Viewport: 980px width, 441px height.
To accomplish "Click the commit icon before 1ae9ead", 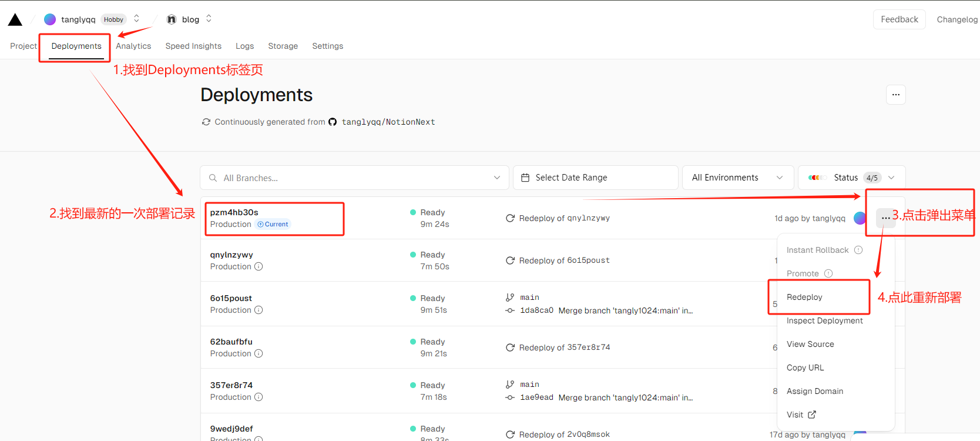I will 510,397.
